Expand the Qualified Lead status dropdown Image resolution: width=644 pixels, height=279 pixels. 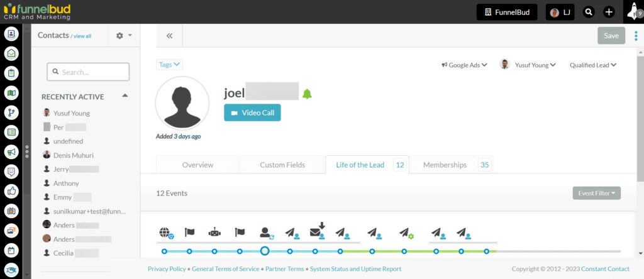[x=592, y=65]
